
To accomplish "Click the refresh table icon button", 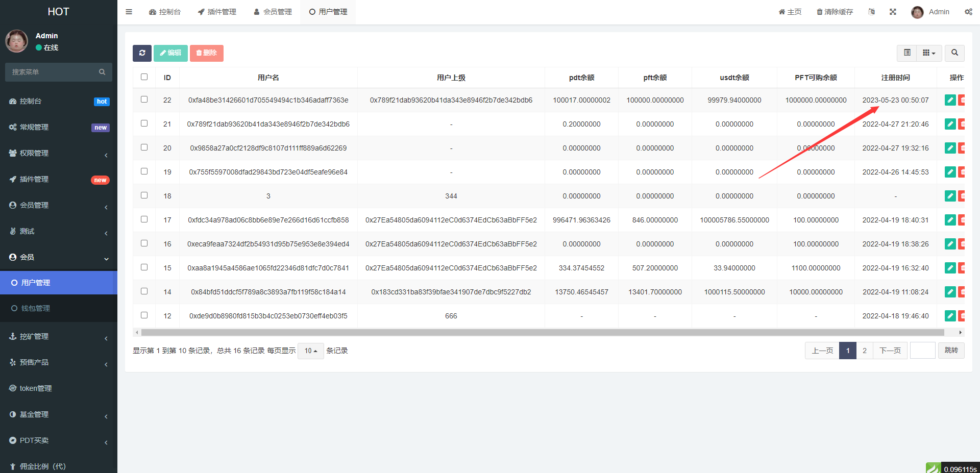I will pyautogui.click(x=142, y=53).
